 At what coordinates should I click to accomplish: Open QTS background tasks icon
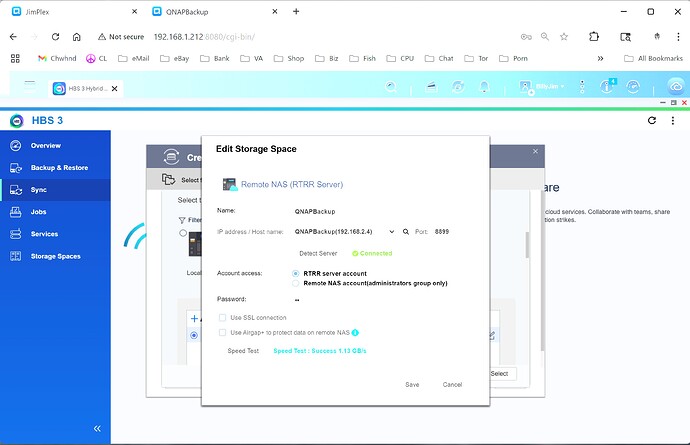click(431, 87)
